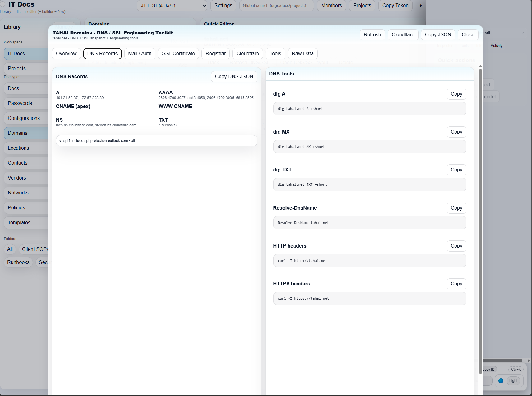This screenshot has height=396, width=532.
Task: Open the JT TEST workspace dropdown
Action: coord(172,6)
